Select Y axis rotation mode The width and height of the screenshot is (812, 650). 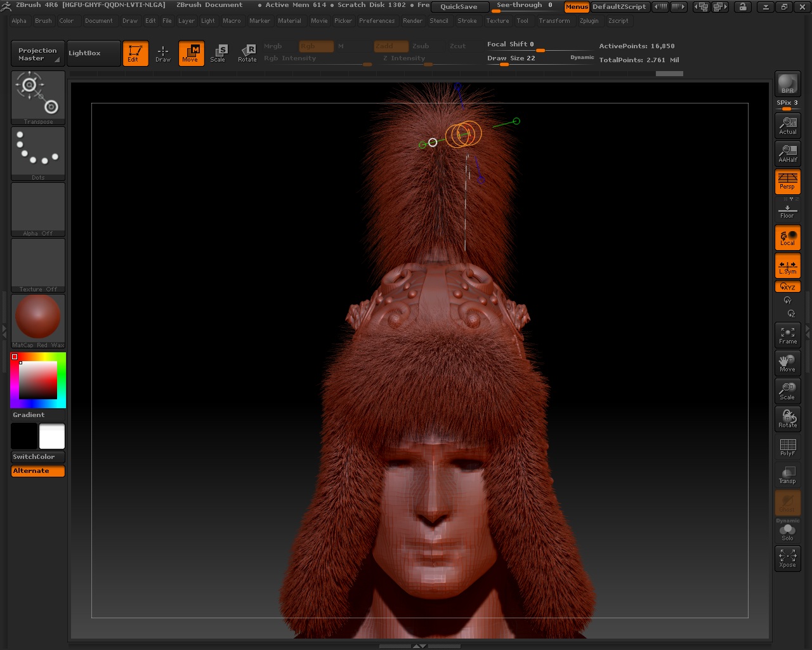pos(787,300)
